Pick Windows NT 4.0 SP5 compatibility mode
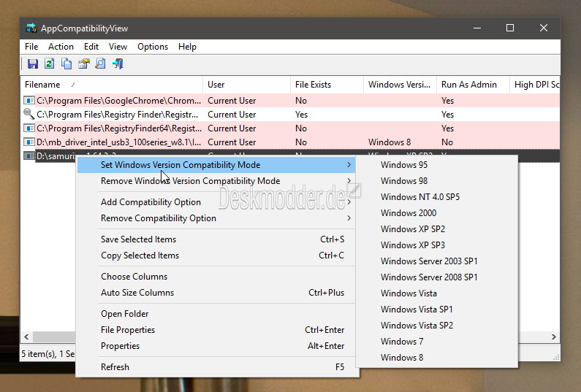 (436, 197)
